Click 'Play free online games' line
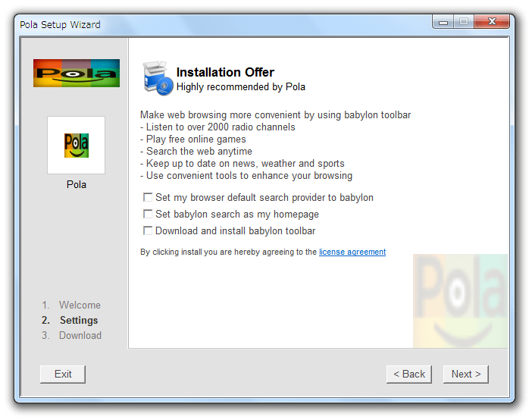The width and height of the screenshot is (532, 420). (x=193, y=139)
